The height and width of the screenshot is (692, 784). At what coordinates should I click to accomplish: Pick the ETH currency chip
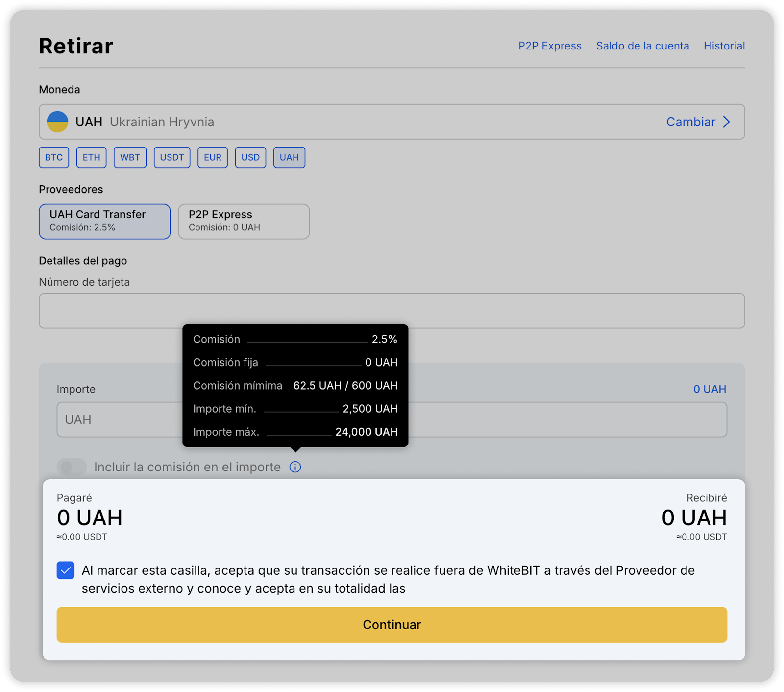[91, 157]
